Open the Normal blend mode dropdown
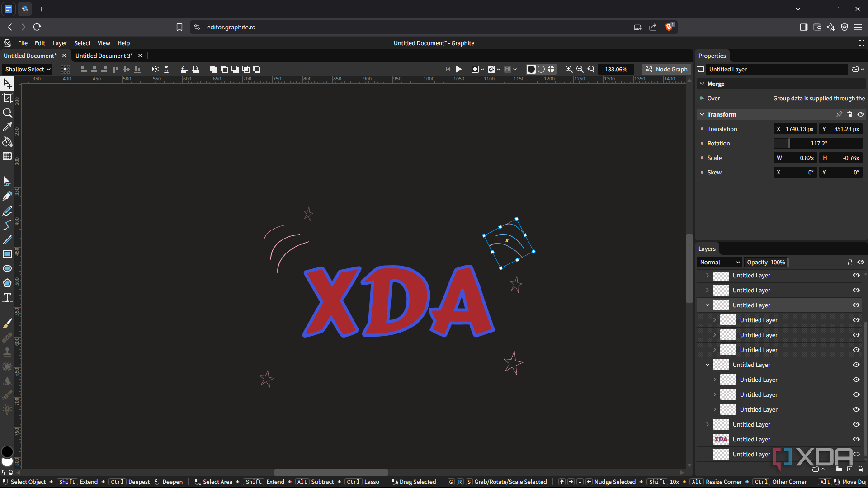The height and width of the screenshot is (488, 868). (719, 262)
